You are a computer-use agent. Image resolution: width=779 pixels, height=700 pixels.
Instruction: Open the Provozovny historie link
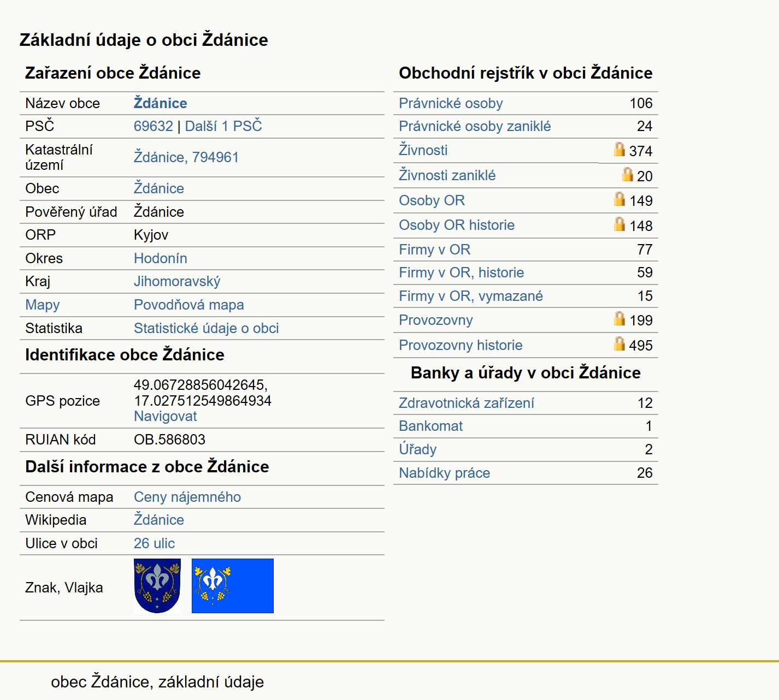tap(461, 345)
